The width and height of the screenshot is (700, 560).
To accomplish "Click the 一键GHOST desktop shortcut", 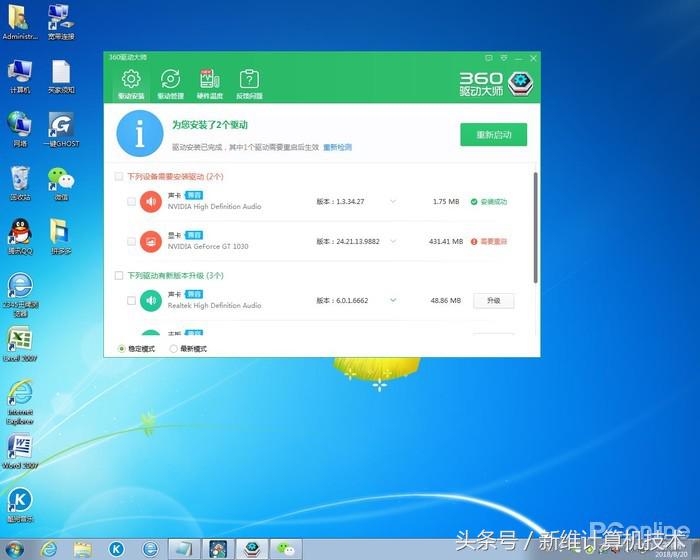I will coord(61,130).
